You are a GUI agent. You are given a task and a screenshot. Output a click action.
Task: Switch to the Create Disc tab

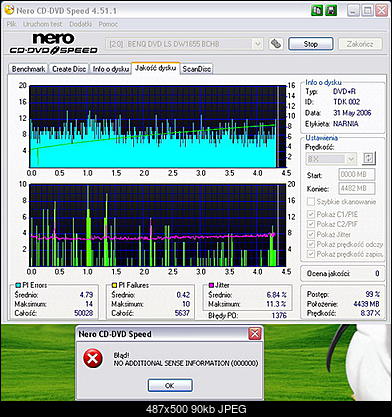(69, 69)
